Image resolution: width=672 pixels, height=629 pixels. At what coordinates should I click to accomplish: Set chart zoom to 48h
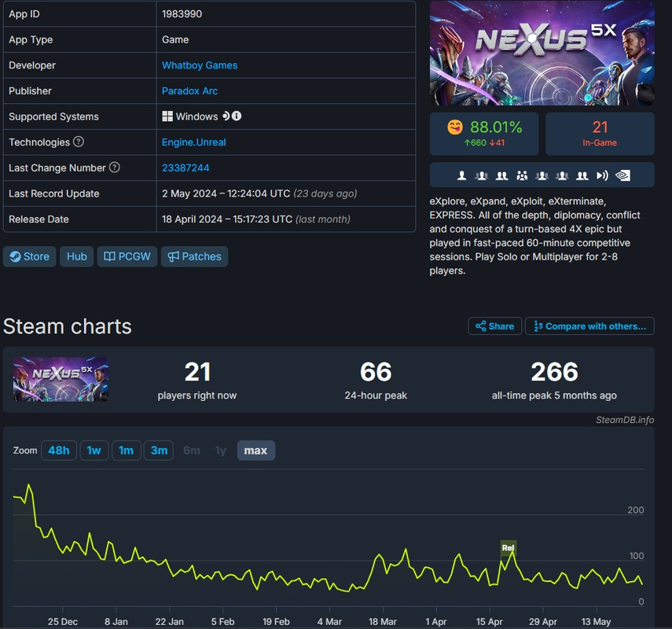tap(59, 451)
